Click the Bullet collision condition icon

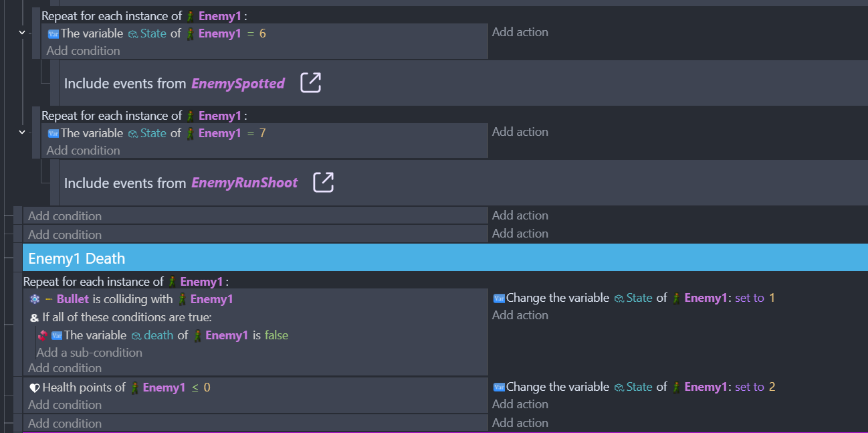coord(35,299)
